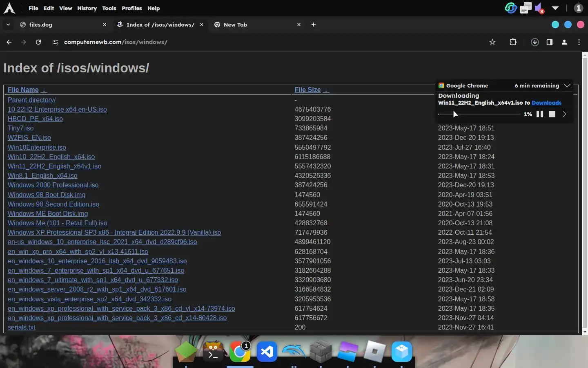Switch to the New Tab tab
Viewport: 588px width, 368px height.
(x=258, y=25)
